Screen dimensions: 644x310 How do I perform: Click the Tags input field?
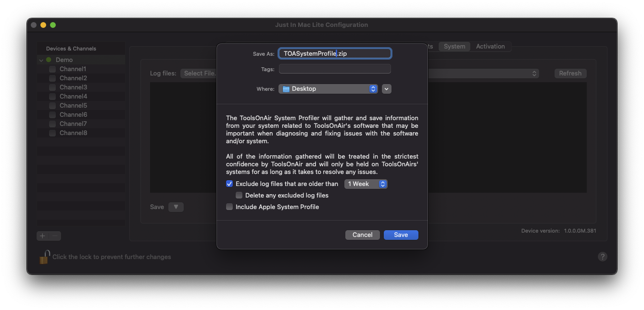[335, 69]
